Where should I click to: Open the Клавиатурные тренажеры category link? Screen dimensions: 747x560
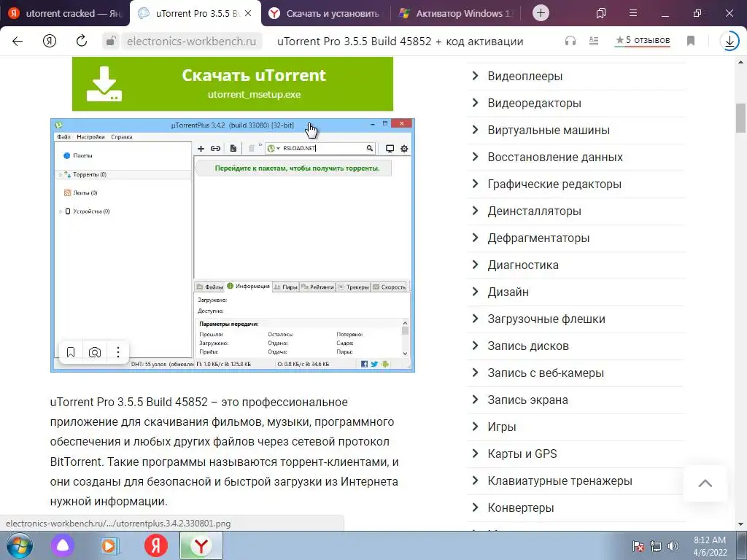point(560,481)
